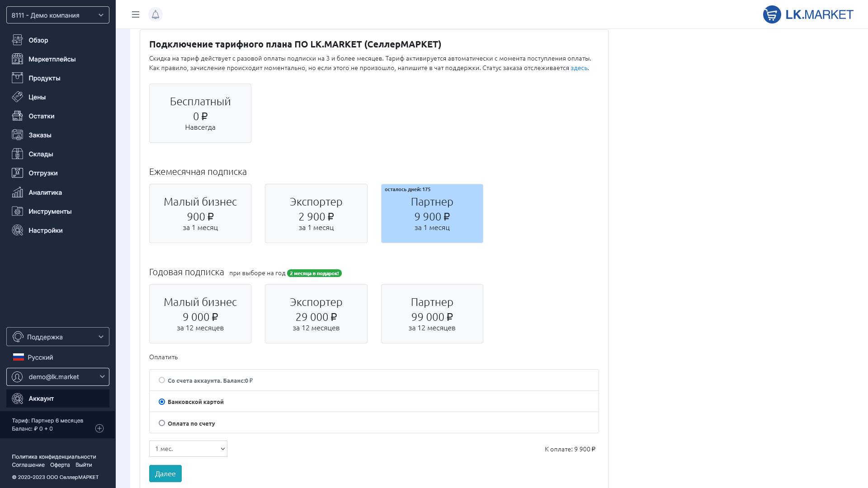Click the Остатки sidebar icon

click(x=17, y=116)
